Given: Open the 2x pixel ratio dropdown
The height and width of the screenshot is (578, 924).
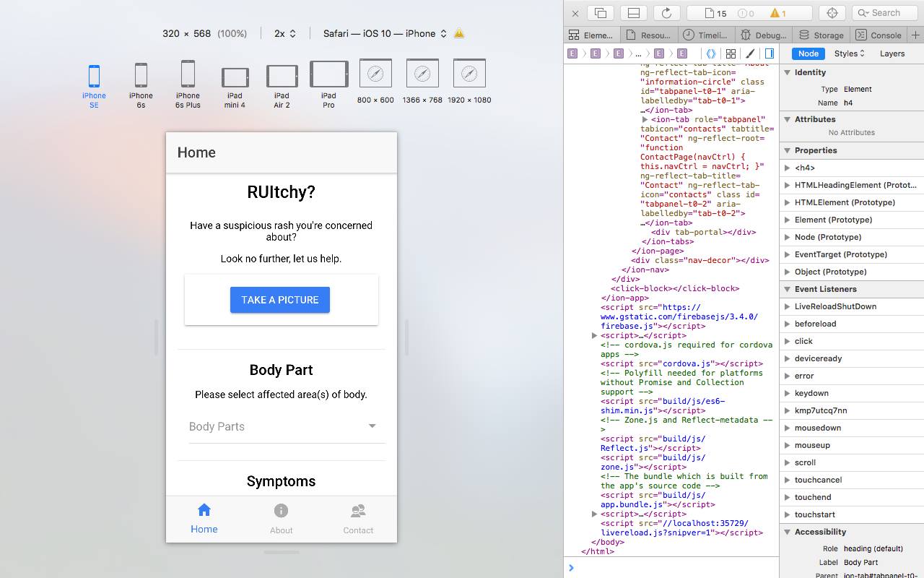Looking at the screenshot, I should [285, 33].
